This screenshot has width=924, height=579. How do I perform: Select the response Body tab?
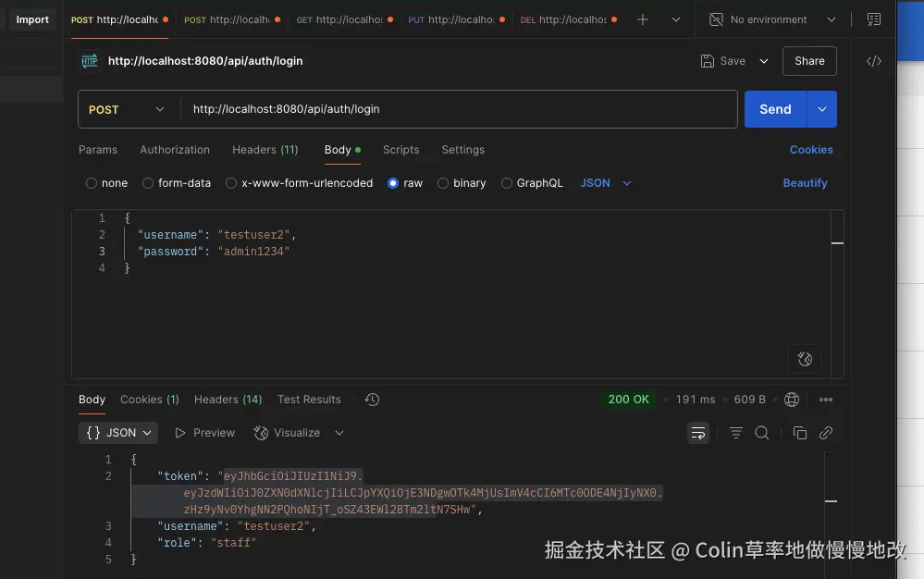(92, 400)
